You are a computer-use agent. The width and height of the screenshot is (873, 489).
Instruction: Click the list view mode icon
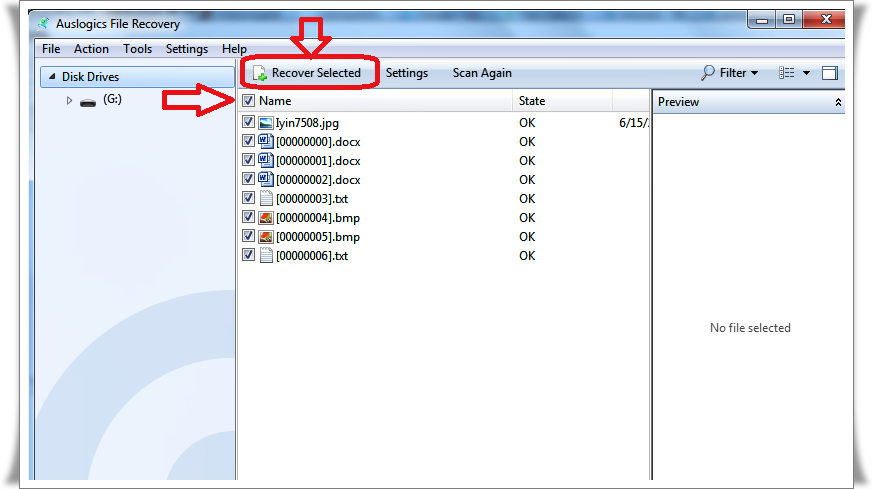pyautogui.click(x=786, y=73)
